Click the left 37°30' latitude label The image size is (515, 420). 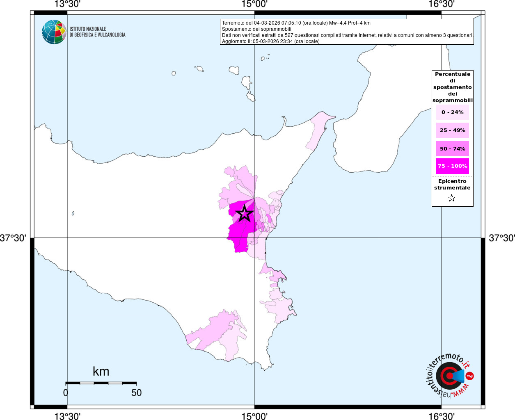(13, 238)
